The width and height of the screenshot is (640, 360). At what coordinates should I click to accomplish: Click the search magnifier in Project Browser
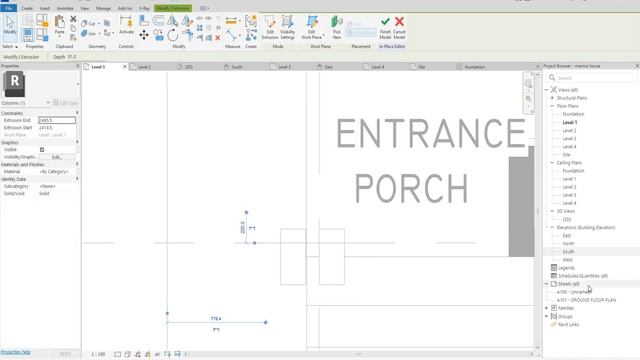[x=552, y=78]
